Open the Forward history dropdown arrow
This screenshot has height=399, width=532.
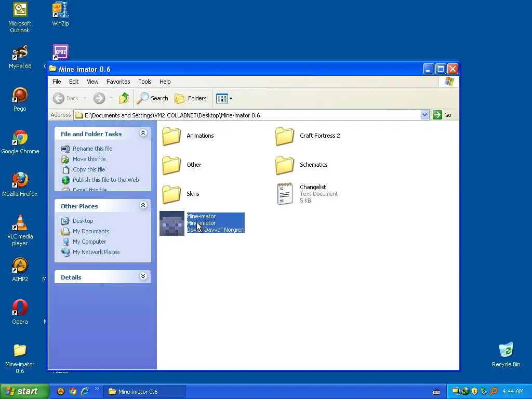coord(111,98)
